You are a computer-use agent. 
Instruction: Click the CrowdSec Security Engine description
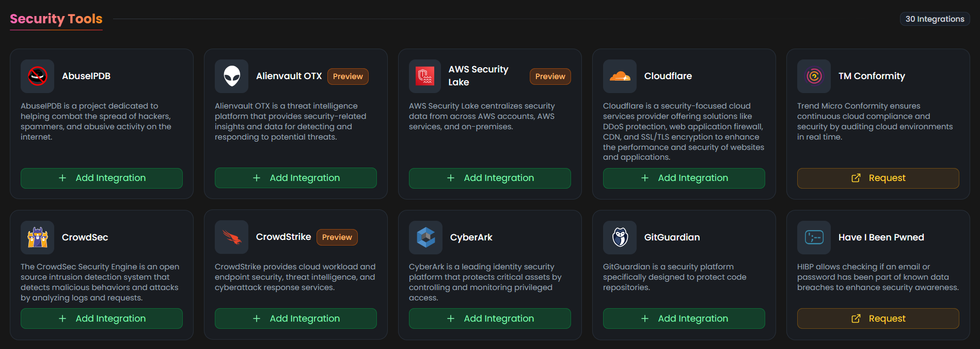coord(100,282)
